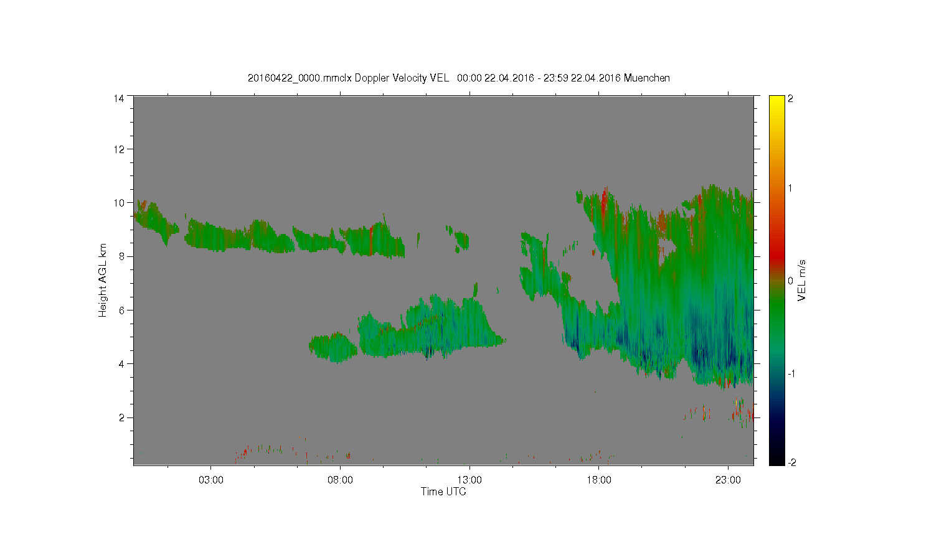Click the '03:00' time axis label
Screen dimensions: 934x560
210,480
